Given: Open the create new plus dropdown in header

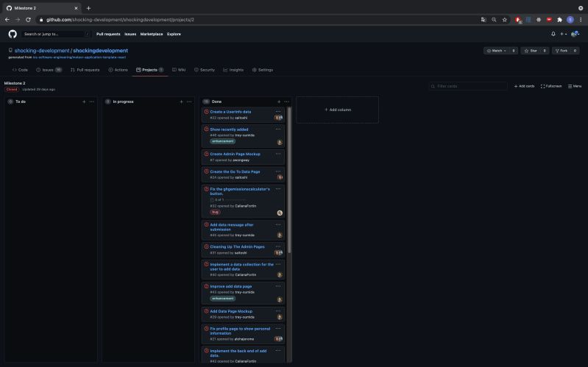Looking at the screenshot, I should (563, 34).
